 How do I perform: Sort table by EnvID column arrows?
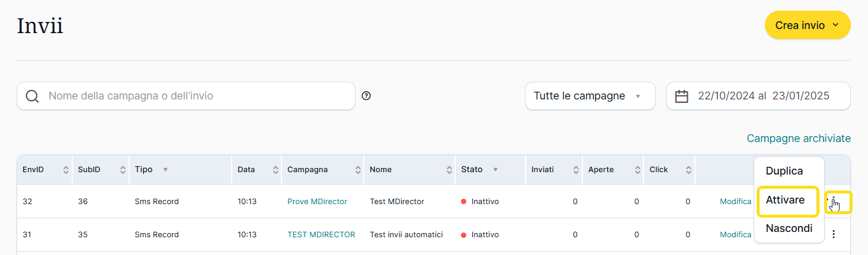[66, 170]
